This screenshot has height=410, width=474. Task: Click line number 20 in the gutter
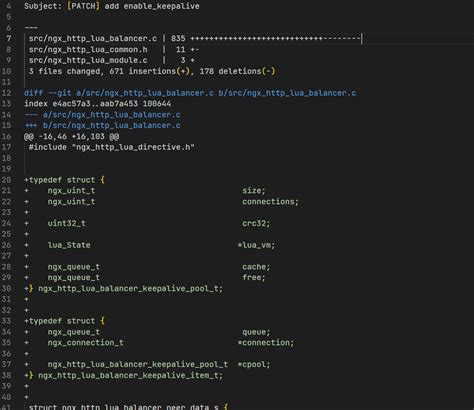6,180
